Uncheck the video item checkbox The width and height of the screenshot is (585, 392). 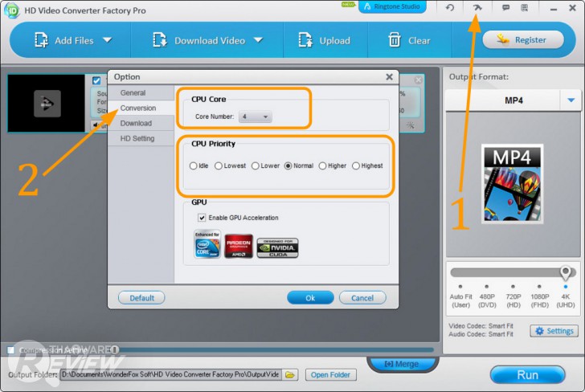(x=96, y=80)
